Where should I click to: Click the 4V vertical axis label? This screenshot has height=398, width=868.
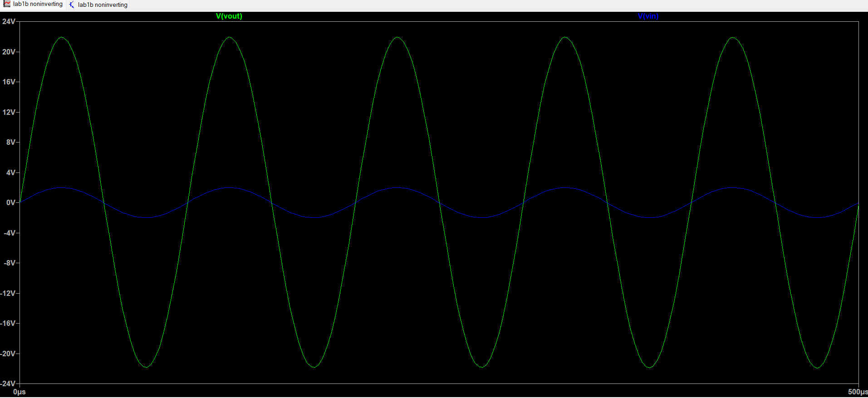(x=10, y=172)
